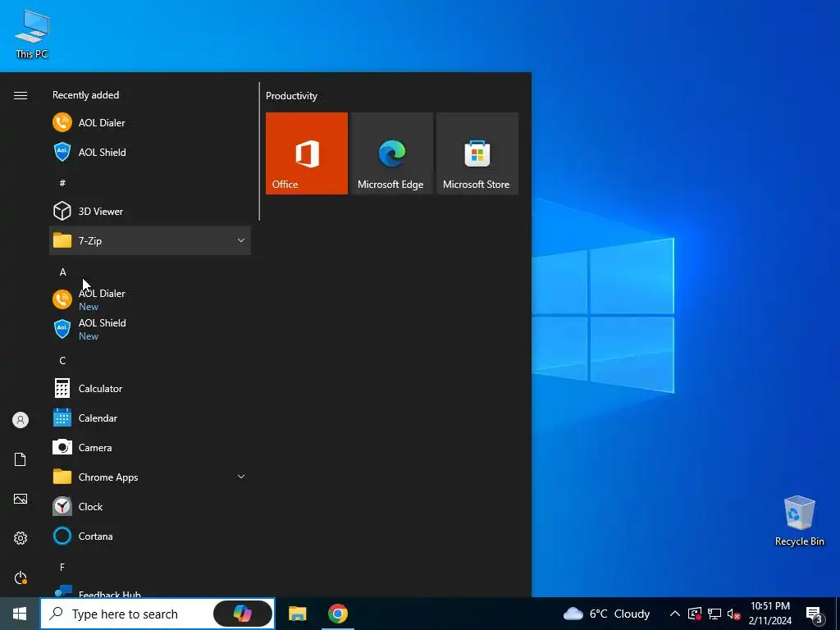Open AOL Dialer marked New in section A
The width and height of the screenshot is (840, 630).
150,299
